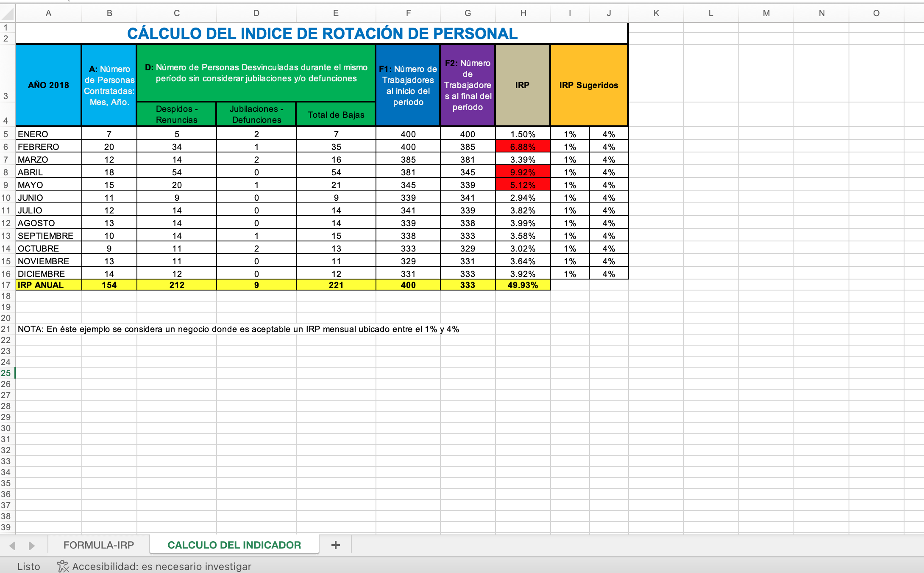
Task: Switch to the FORMULA-IRP sheet tab
Action: pos(98,545)
